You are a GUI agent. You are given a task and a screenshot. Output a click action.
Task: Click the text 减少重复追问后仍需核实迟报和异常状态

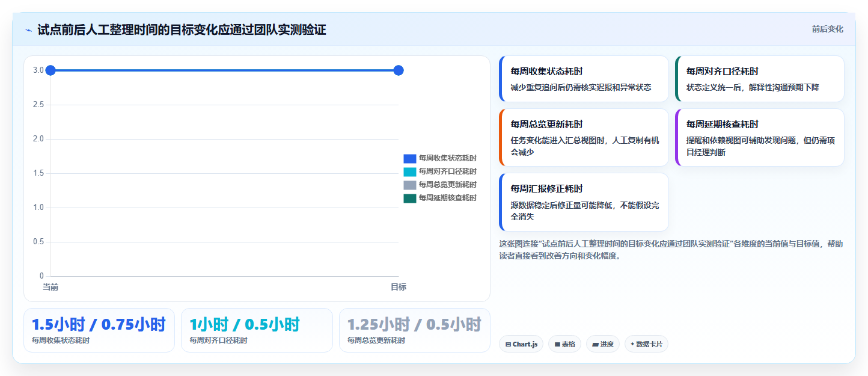pos(581,88)
